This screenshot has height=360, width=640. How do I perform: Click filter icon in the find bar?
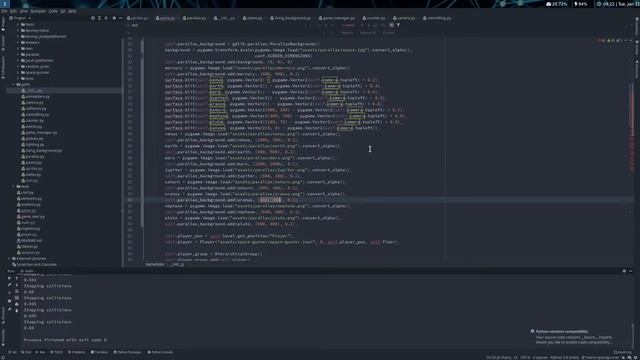398,25
